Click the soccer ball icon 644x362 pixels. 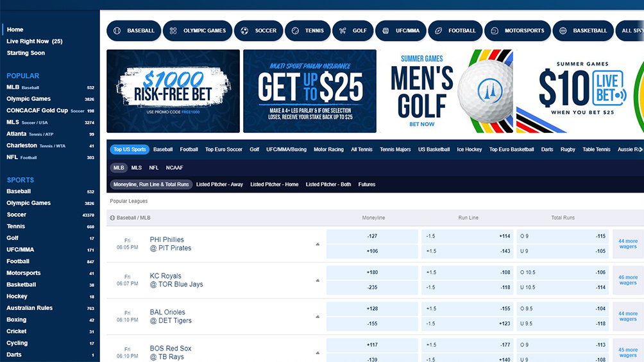coord(244,31)
